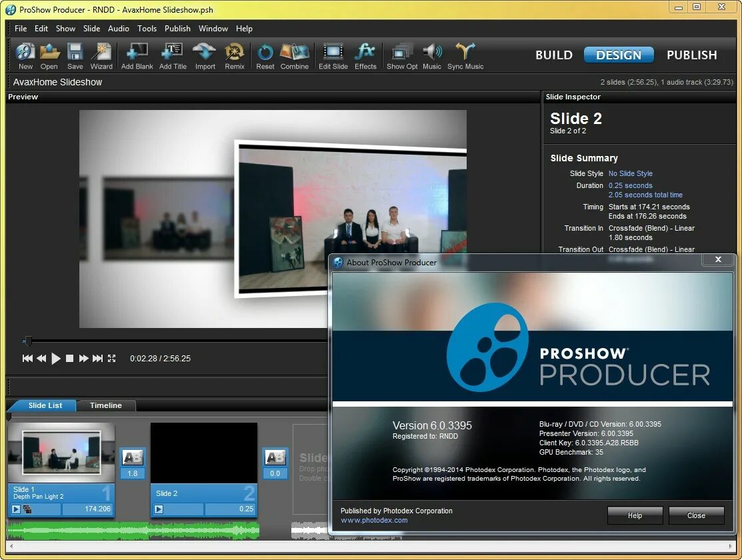Click Close button in About dialog
The height and width of the screenshot is (560, 742).
[696, 515]
